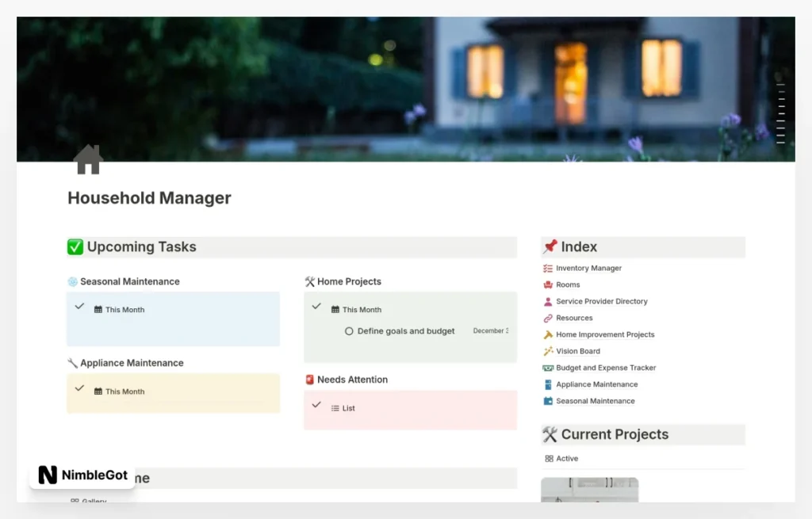Click the calendar icon in Seasonal Maintenance card

point(98,310)
